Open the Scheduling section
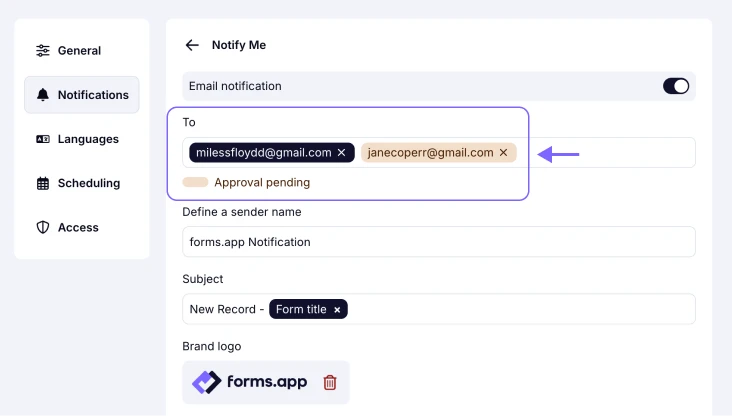This screenshot has width=732, height=416. coord(88,183)
